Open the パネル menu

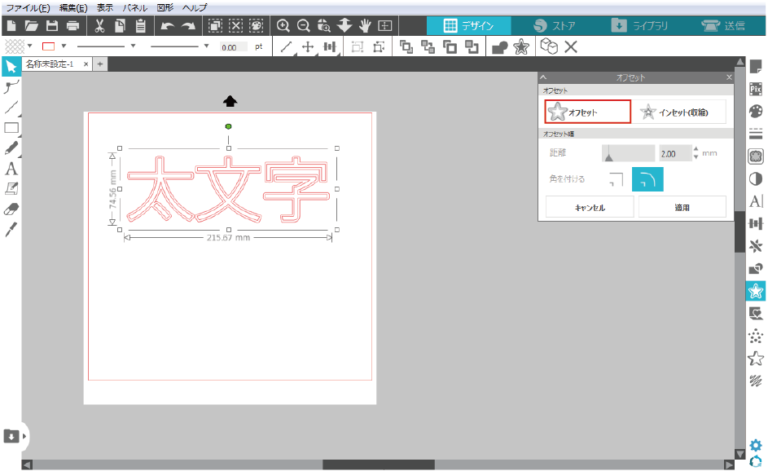pos(134,8)
